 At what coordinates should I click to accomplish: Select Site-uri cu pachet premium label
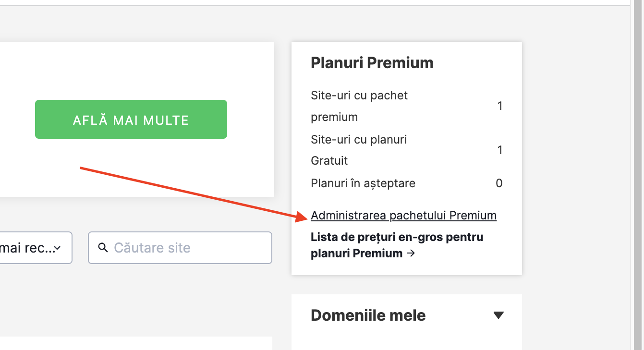[359, 106]
